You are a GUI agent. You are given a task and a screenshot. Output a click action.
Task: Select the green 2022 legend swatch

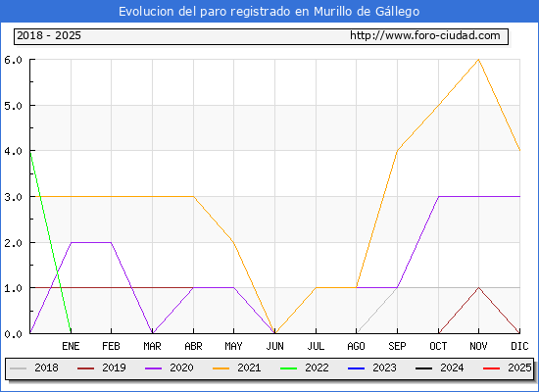click(x=289, y=368)
